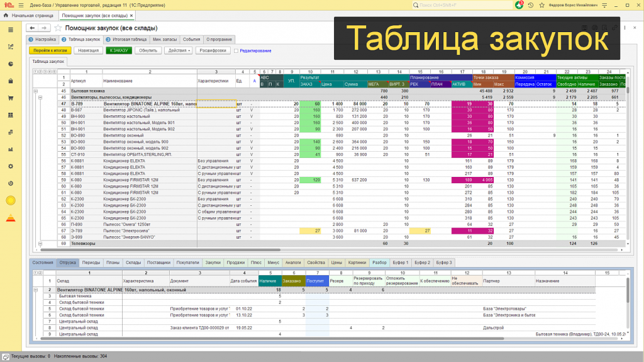The height and width of the screenshot is (362, 644).
Task: Click the Обнулить button
Action: pos(148,50)
